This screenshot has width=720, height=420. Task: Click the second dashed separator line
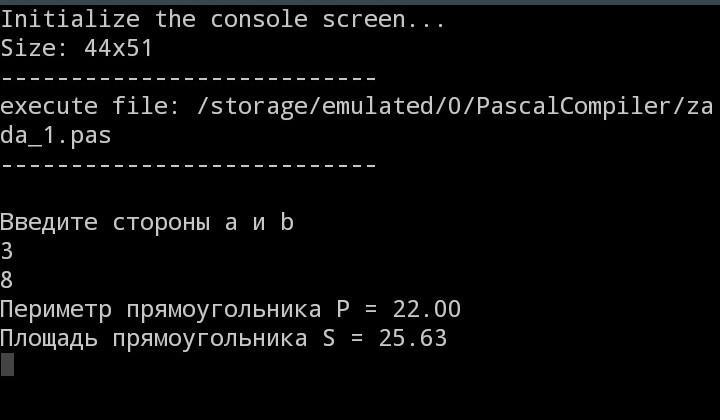pyautogui.click(x=188, y=165)
